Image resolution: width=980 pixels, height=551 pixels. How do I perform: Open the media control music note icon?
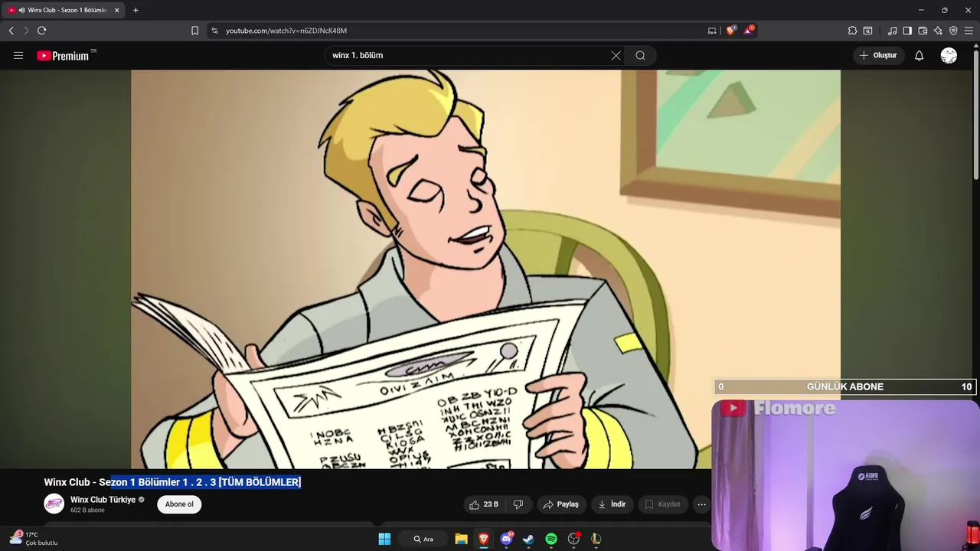(892, 31)
